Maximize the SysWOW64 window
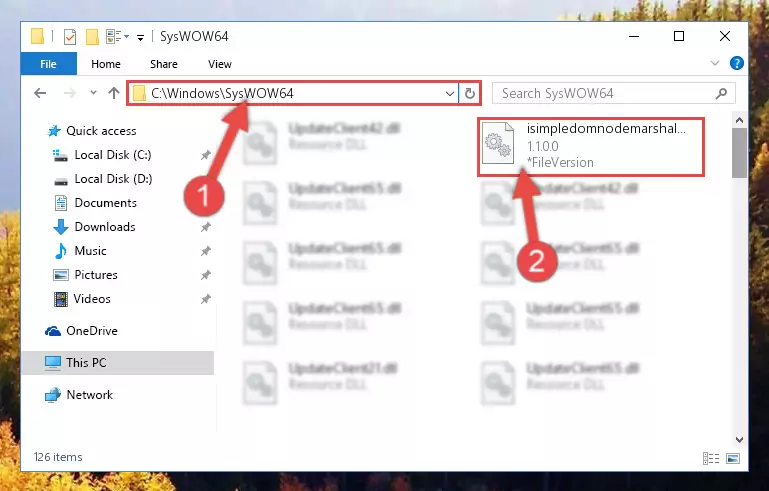The height and width of the screenshot is (491, 769). (679, 36)
